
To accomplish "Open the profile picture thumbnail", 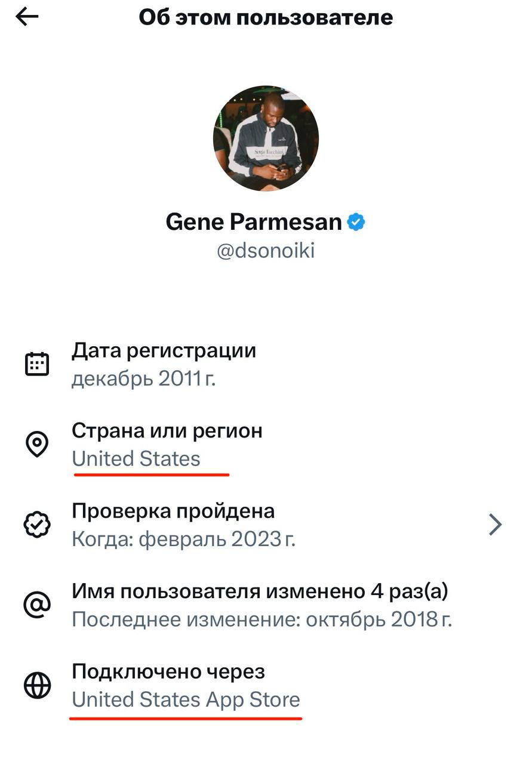I will coord(266,138).
